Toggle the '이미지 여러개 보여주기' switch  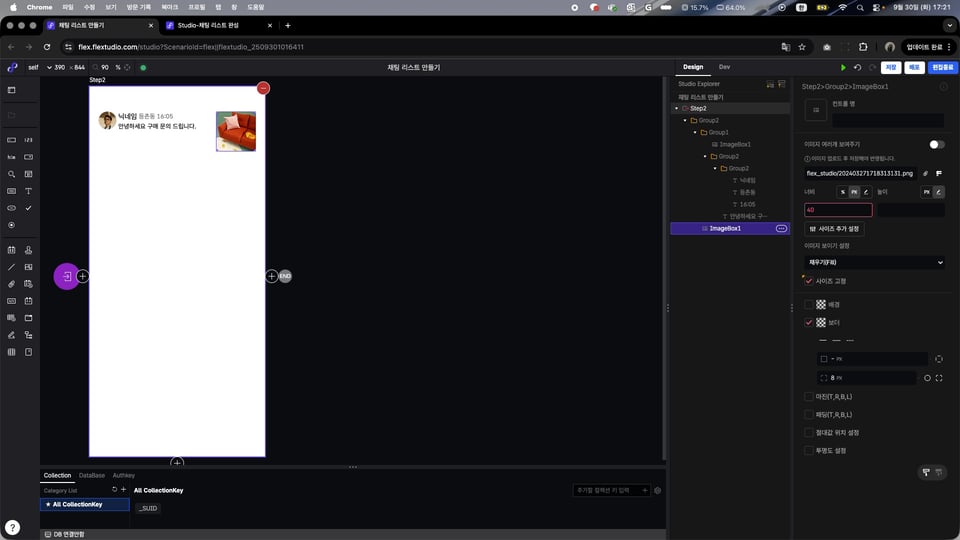935,144
